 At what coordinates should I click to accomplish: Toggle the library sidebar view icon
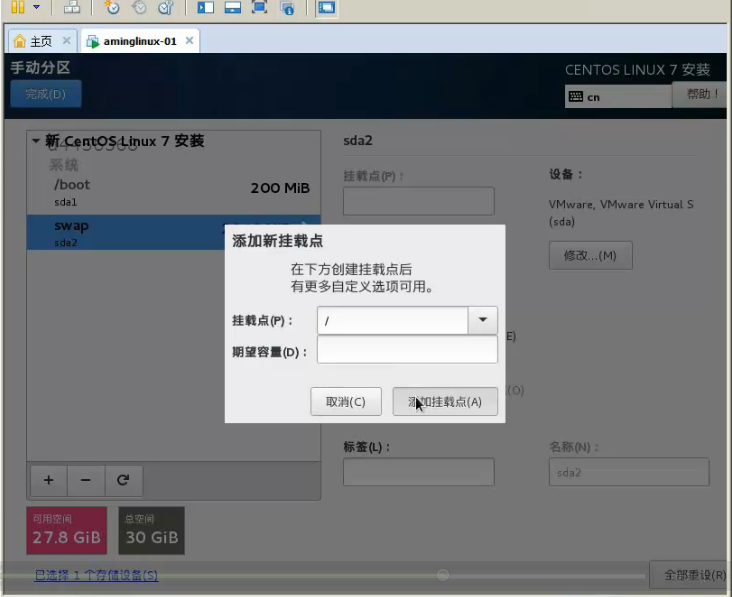tap(205, 7)
